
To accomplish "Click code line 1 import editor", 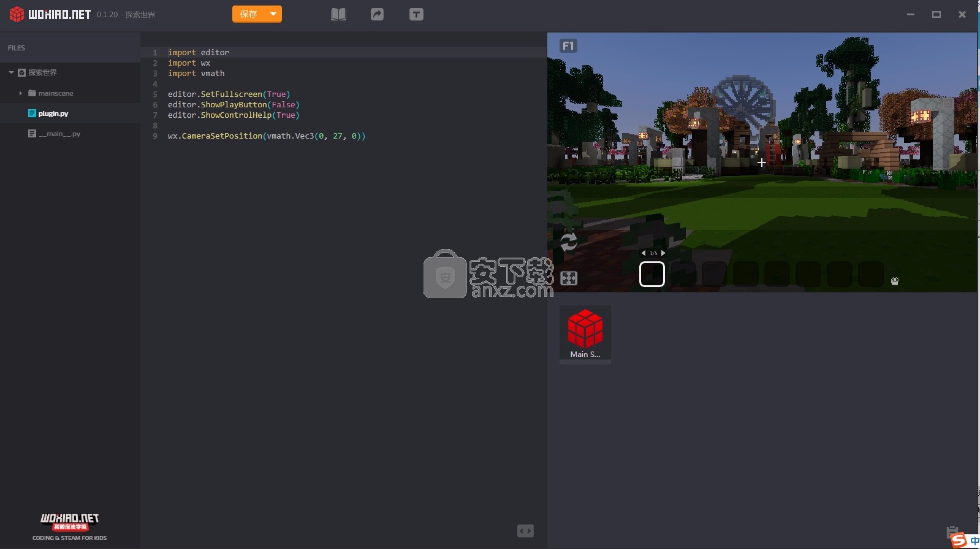I will click(x=199, y=53).
